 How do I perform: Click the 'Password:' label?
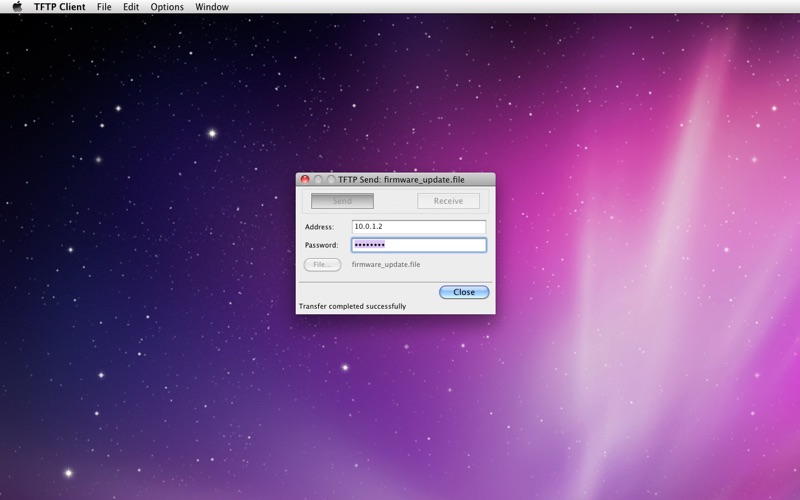click(321, 245)
